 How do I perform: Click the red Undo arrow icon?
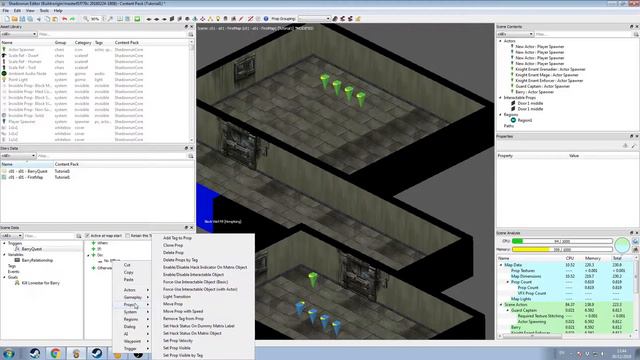(64, 19)
